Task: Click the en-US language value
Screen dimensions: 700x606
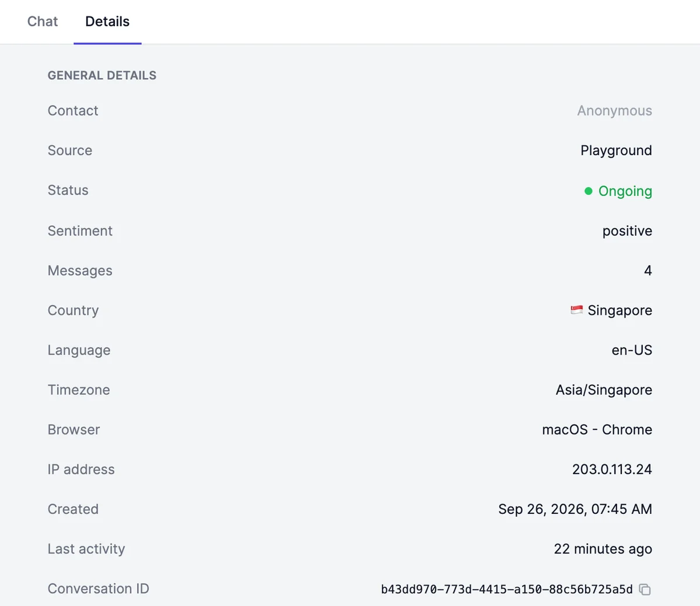Action: point(632,350)
